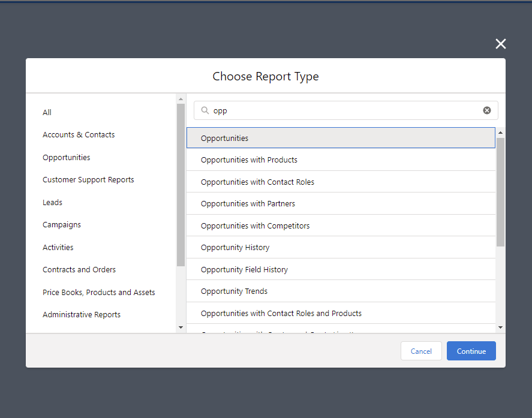Select Campaigns in the category list
Viewport: 532px width, 418px height.
pyautogui.click(x=62, y=225)
